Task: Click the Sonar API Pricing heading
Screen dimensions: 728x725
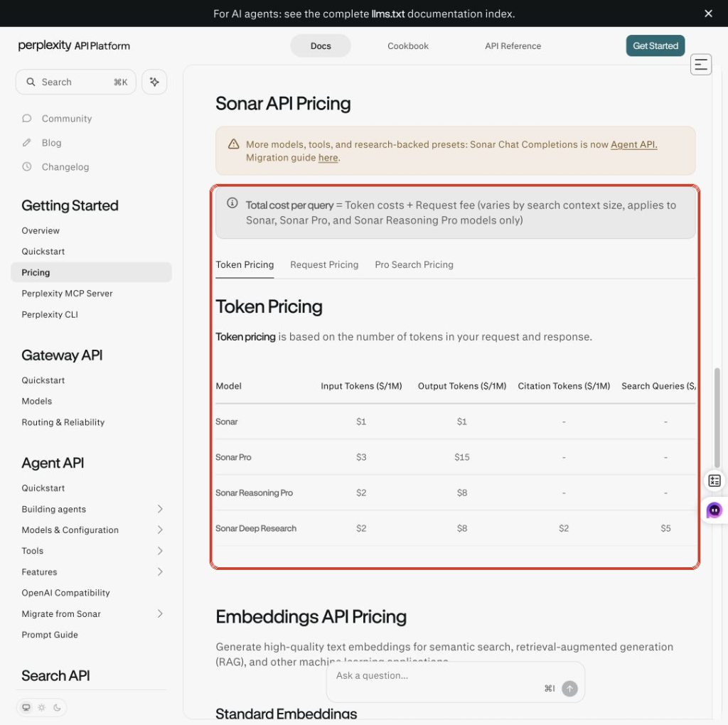Action: point(283,104)
